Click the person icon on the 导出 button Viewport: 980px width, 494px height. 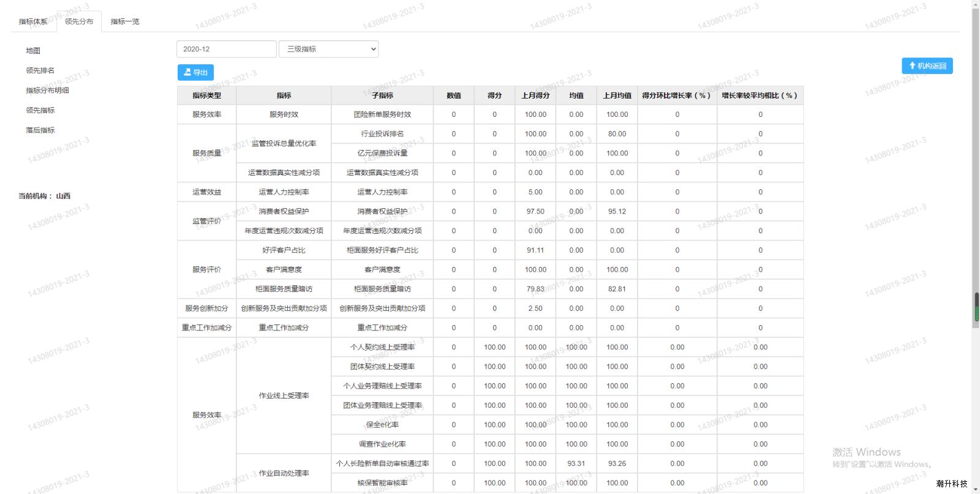(187, 72)
